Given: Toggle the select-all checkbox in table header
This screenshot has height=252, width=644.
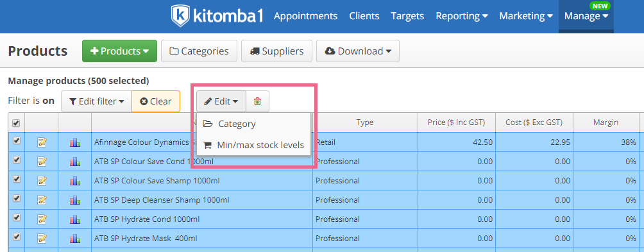Looking at the screenshot, I should click(17, 122).
